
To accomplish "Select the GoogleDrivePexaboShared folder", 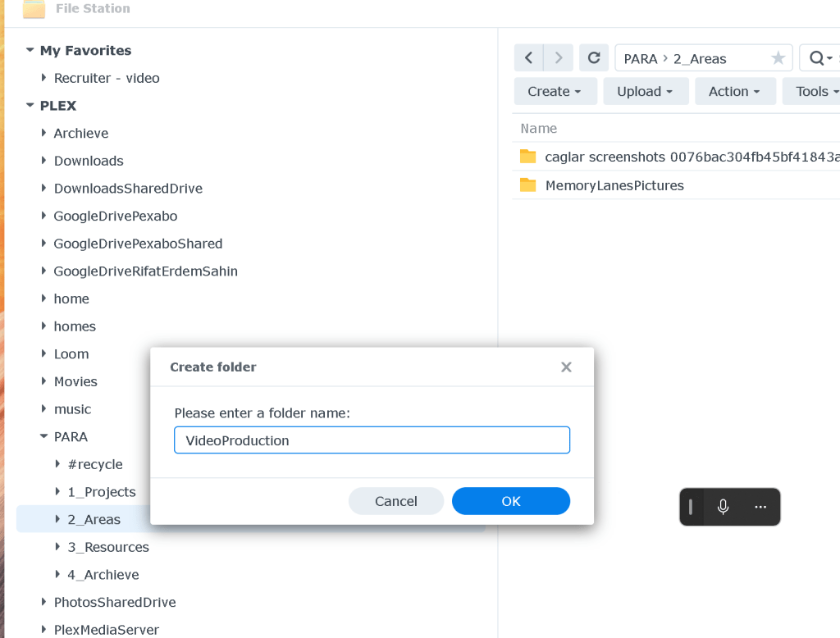I will [138, 244].
